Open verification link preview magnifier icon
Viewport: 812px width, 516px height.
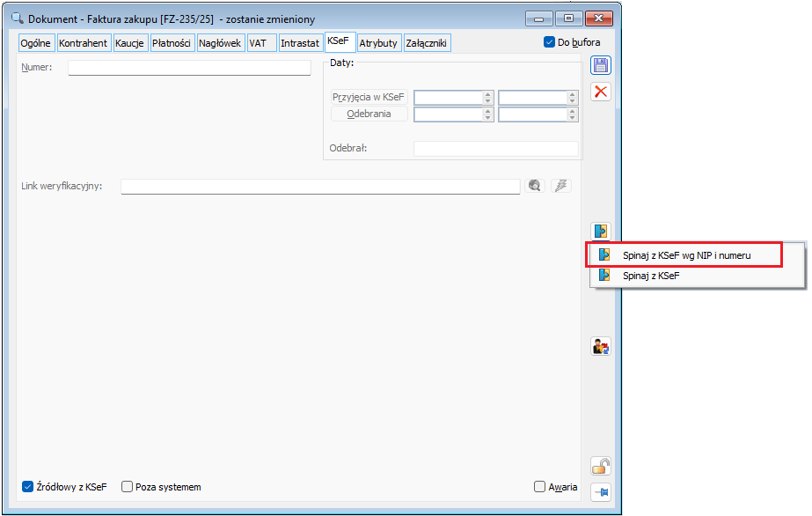[535, 186]
